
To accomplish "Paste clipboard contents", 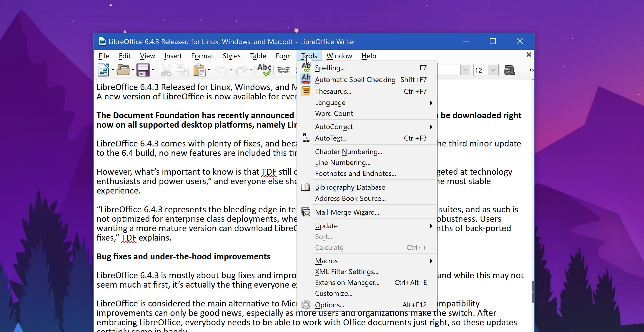I will [200, 70].
